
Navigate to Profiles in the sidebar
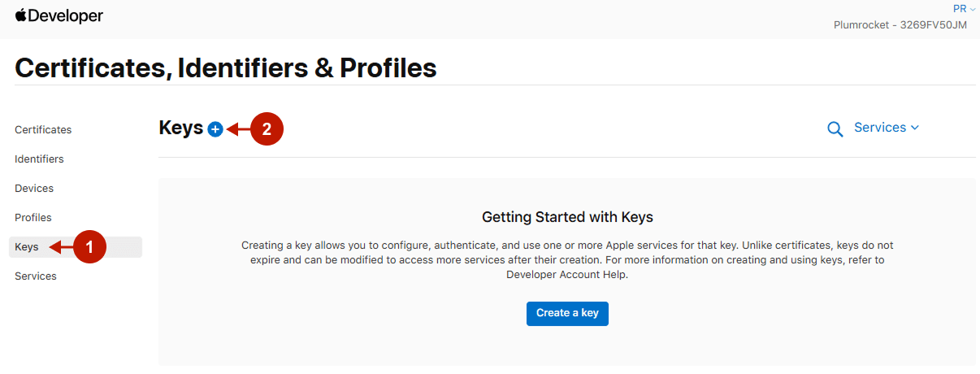click(33, 218)
